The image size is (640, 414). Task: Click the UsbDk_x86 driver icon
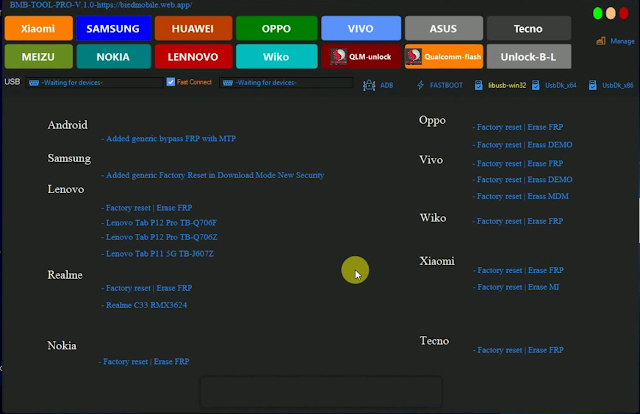click(592, 85)
